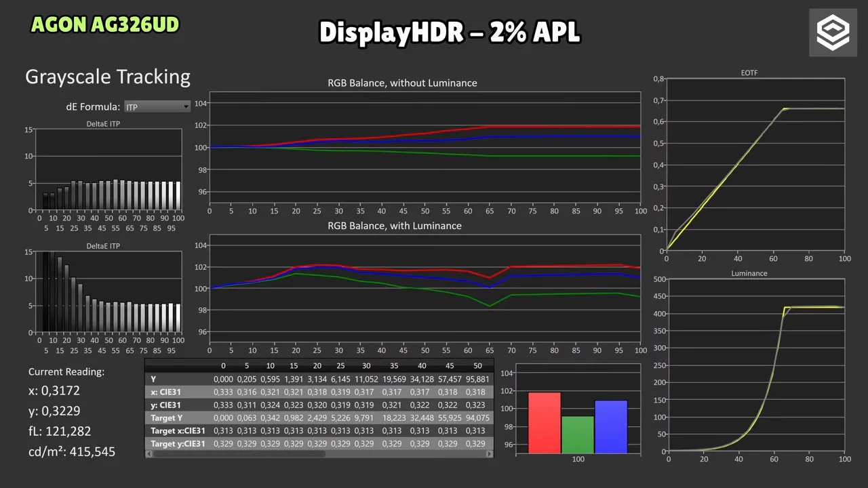This screenshot has height=488, width=868.
Task: Click the Target Y cell '9,791'
Action: pyautogui.click(x=364, y=418)
